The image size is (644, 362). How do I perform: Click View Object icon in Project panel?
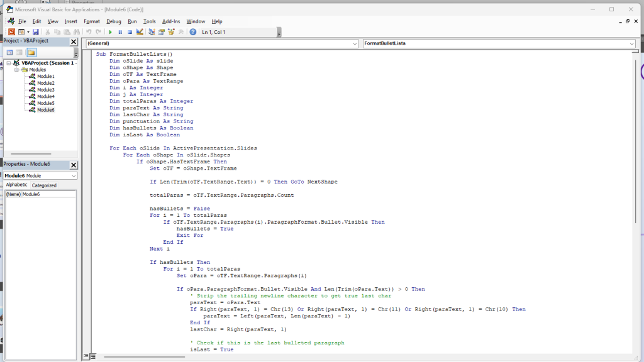tap(19, 53)
